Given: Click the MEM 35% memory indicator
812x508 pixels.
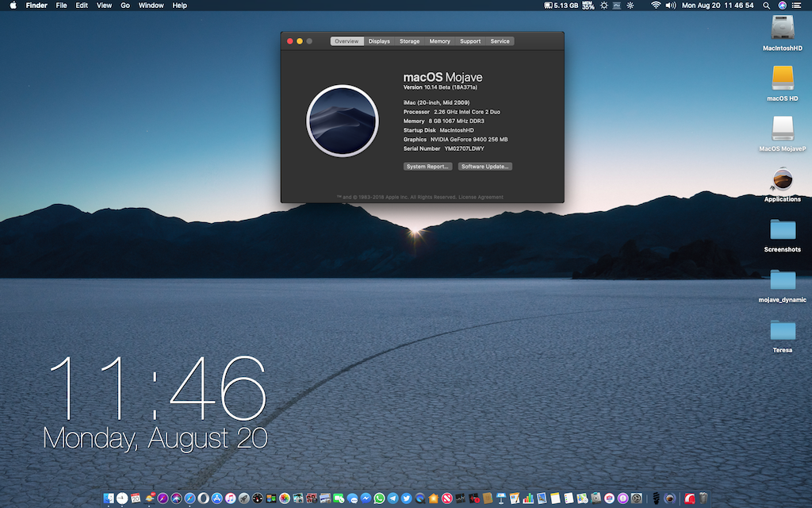Looking at the screenshot, I should pyautogui.click(x=588, y=6).
